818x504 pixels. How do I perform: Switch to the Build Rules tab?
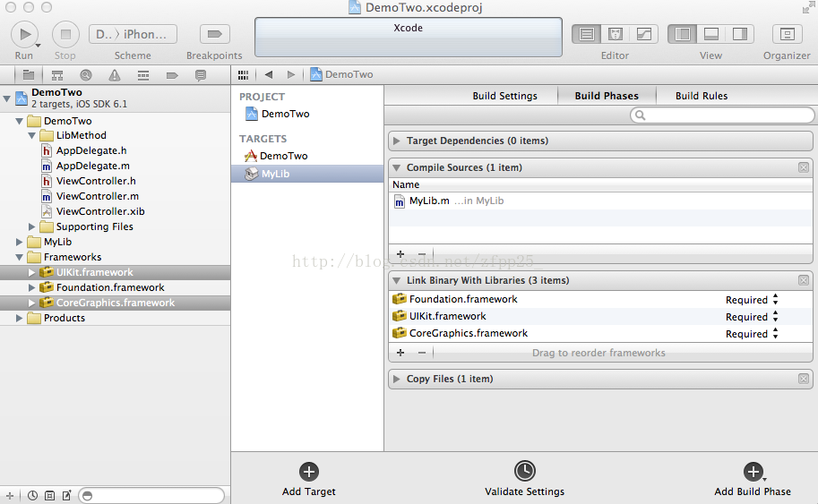(702, 96)
